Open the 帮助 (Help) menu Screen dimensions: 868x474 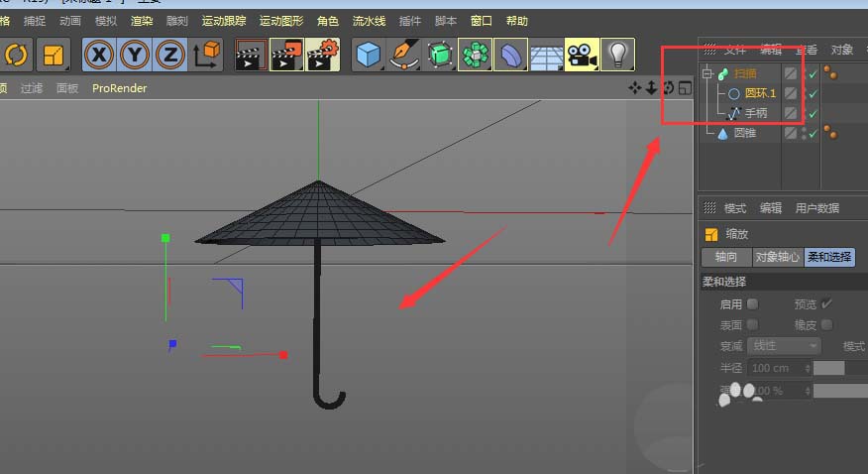[x=516, y=21]
